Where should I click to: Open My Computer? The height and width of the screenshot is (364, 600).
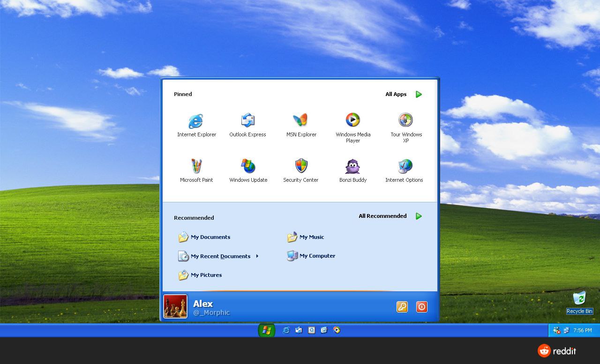click(x=311, y=256)
